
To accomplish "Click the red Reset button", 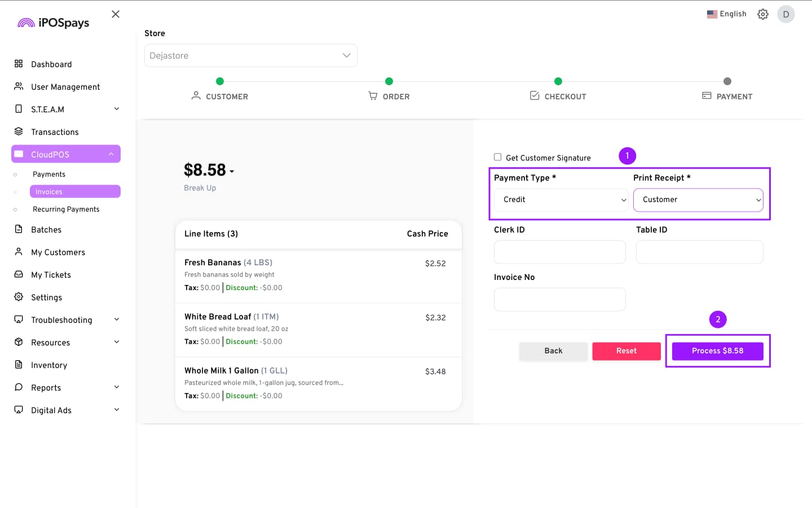I will pyautogui.click(x=626, y=351).
